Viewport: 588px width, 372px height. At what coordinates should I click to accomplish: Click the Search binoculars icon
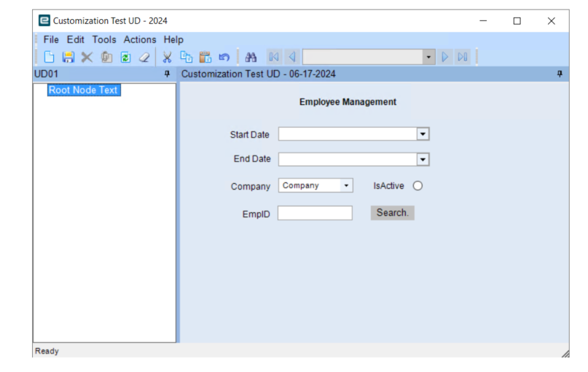(x=251, y=57)
